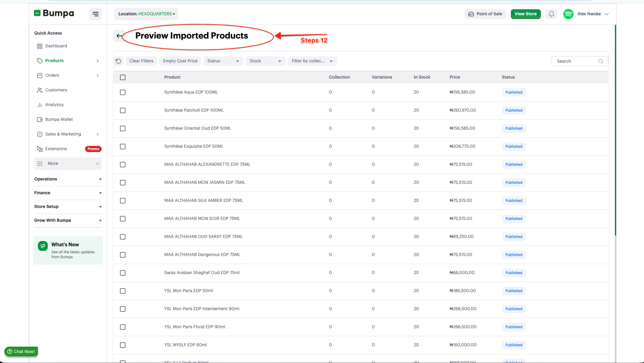Open the Filter by collection dropdown

(312, 61)
